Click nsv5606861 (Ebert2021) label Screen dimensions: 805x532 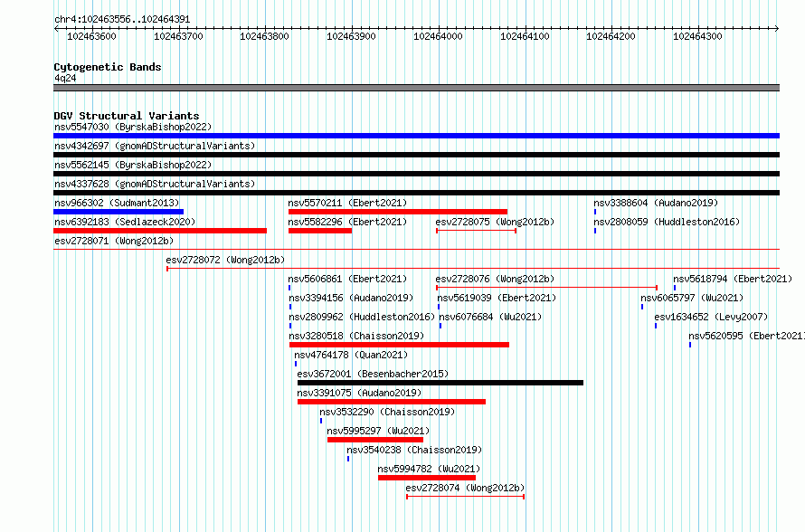tap(347, 279)
